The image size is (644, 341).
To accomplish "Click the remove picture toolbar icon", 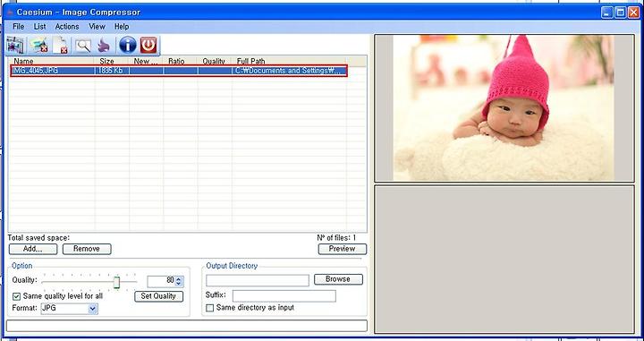I will point(39,45).
